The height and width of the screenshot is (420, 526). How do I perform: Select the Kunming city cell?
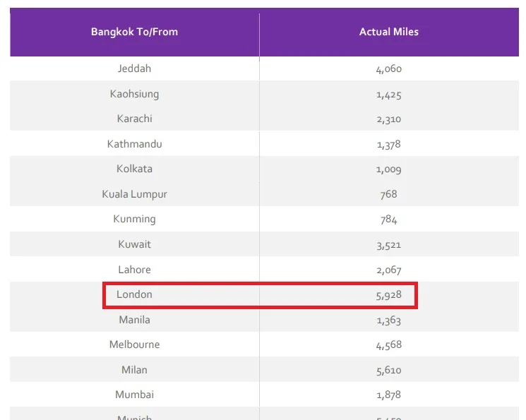135,219
